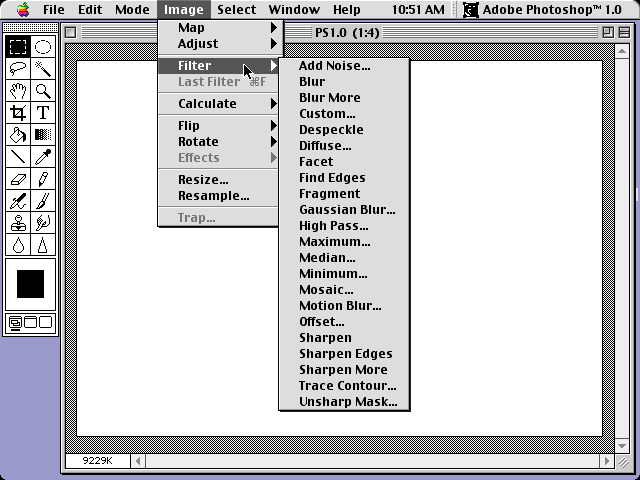
Task: Choose High Pass... filter
Action: (x=344, y=226)
